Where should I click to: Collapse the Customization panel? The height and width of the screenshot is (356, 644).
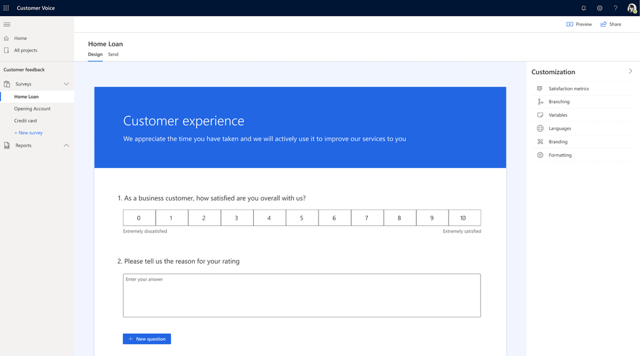point(631,71)
